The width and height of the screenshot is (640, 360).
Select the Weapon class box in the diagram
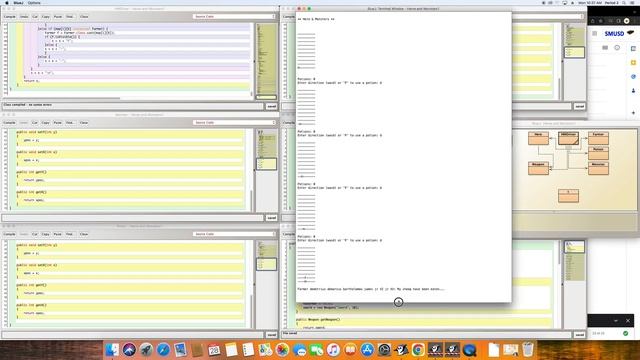pyautogui.click(x=538, y=168)
